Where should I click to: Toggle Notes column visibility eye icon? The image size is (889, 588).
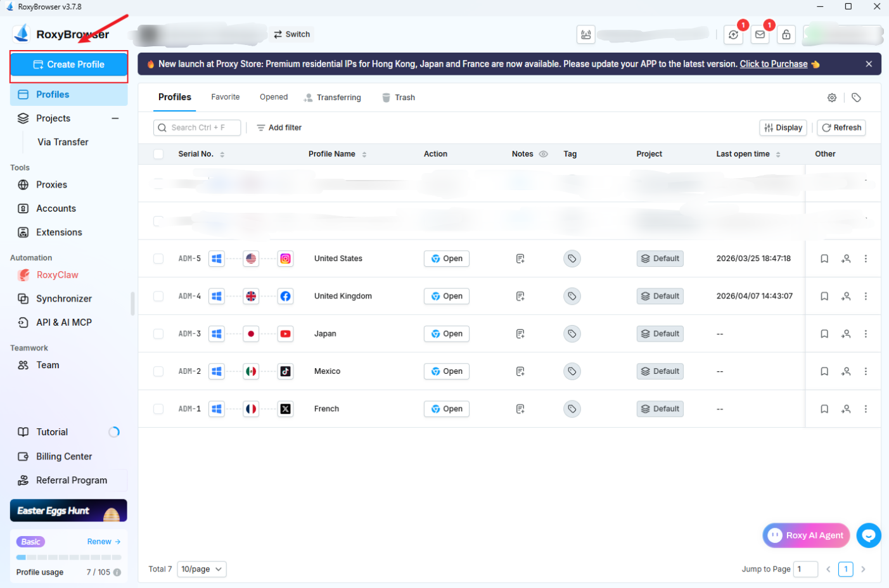coord(543,154)
